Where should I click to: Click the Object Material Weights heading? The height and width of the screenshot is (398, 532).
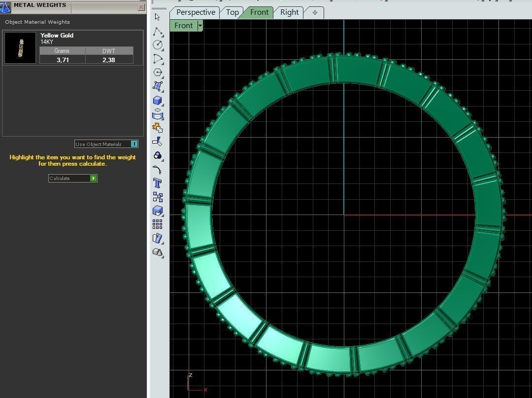click(37, 22)
